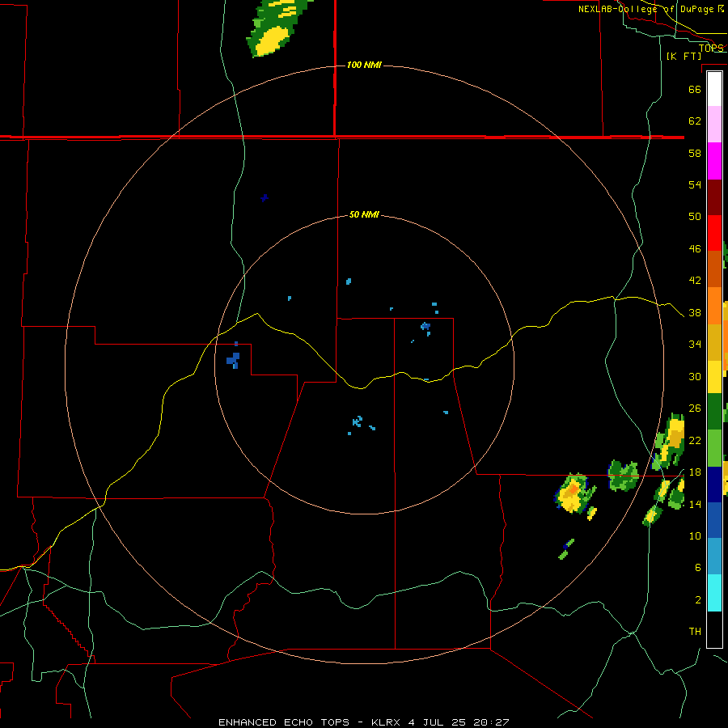Click legend value "62"

[695, 121]
